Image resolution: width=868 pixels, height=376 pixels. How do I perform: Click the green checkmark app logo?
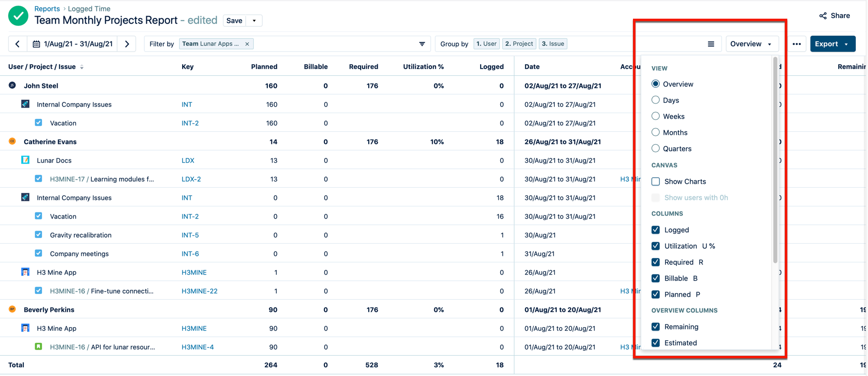18,16
